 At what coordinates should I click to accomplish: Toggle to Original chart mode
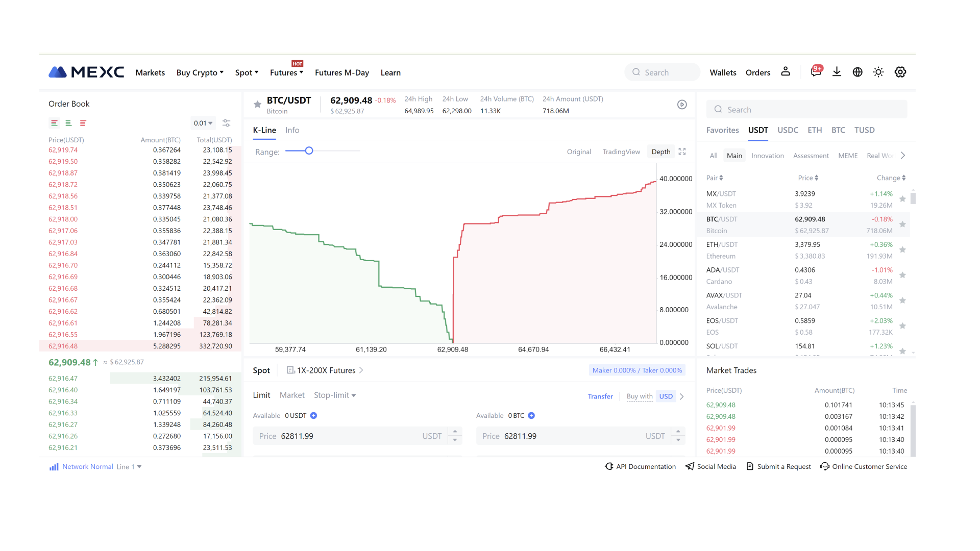click(578, 152)
